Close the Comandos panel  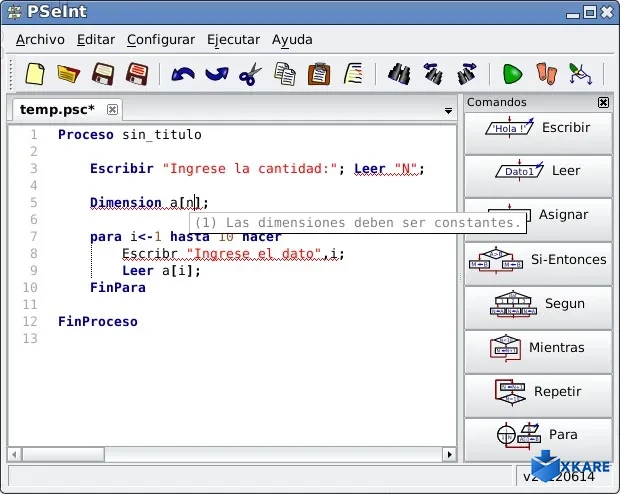pos(603,102)
